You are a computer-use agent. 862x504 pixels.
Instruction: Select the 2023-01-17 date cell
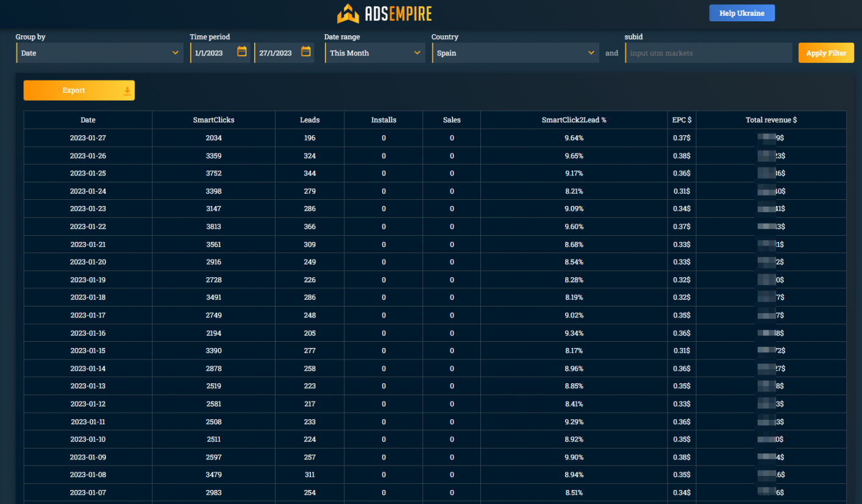coord(88,315)
